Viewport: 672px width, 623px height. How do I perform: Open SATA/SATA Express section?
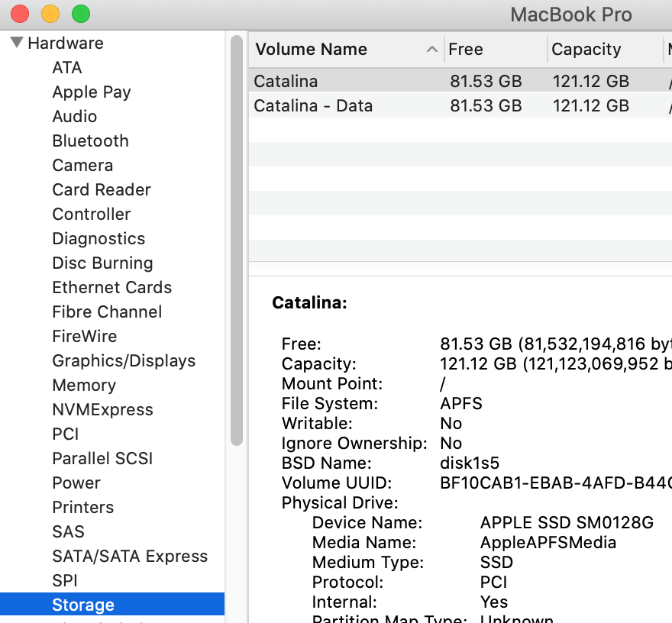(x=130, y=556)
